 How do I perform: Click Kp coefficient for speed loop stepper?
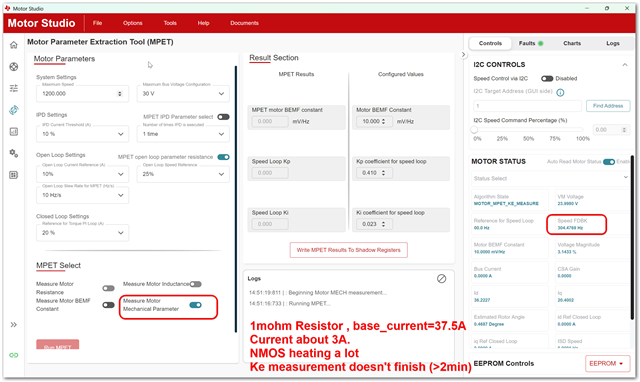pyautogui.click(x=383, y=173)
